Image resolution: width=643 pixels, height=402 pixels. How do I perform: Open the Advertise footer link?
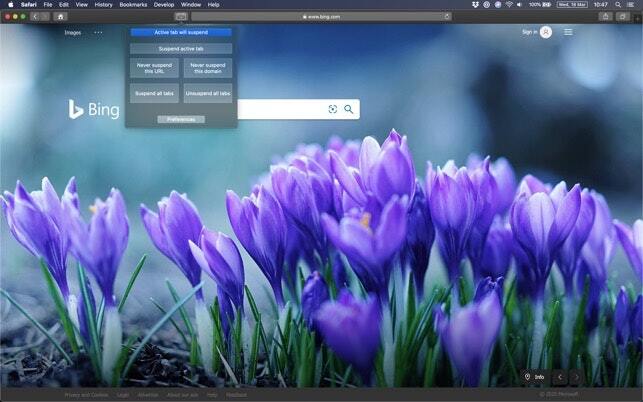point(148,395)
